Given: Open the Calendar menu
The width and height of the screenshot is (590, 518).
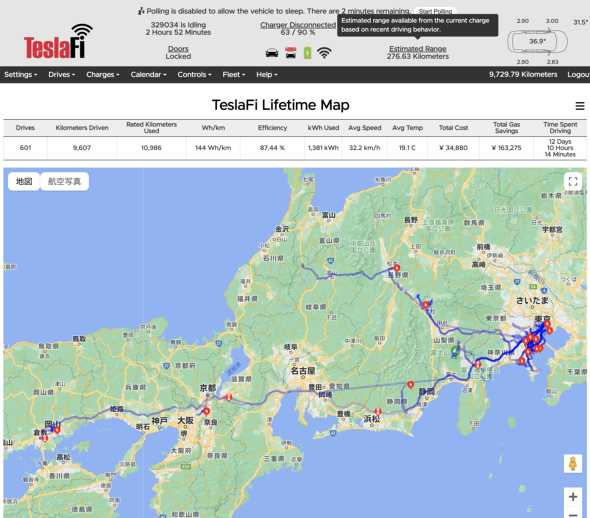Looking at the screenshot, I should (149, 74).
